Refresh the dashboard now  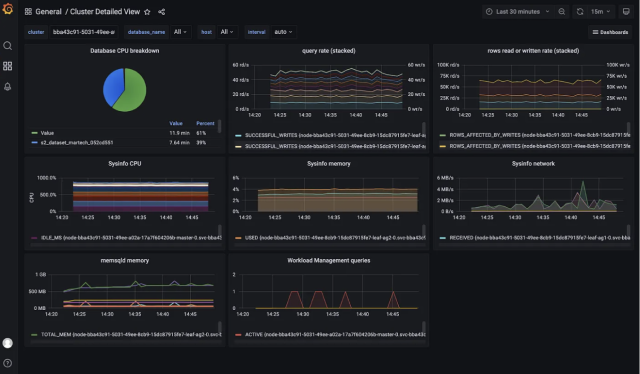(580, 11)
